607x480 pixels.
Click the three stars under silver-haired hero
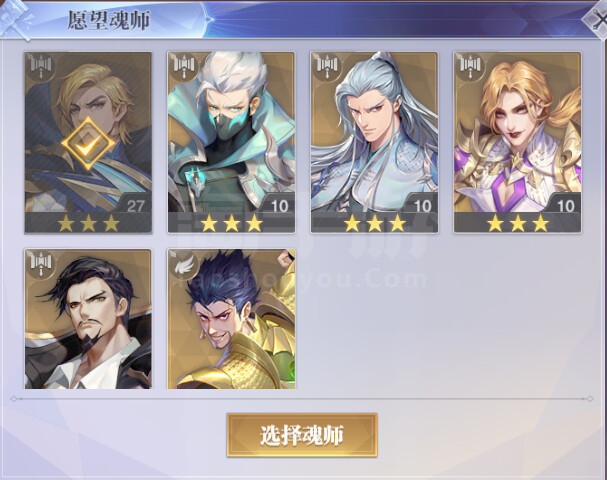click(374, 223)
